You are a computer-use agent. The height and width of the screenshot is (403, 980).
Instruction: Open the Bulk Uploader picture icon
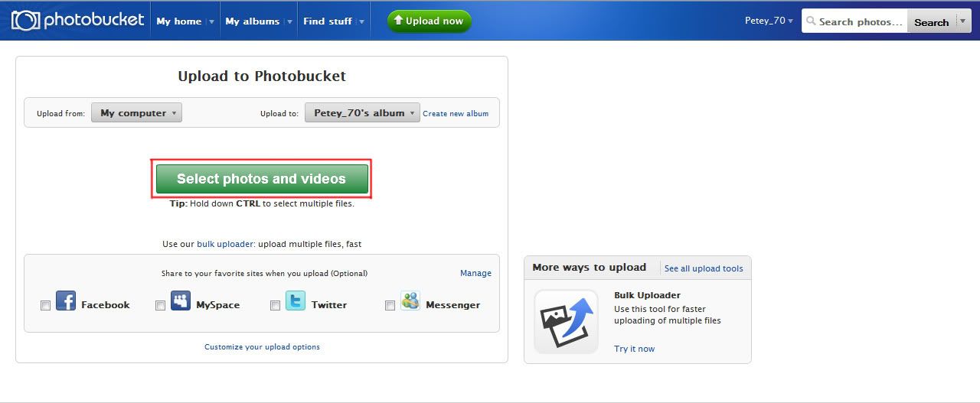click(566, 321)
